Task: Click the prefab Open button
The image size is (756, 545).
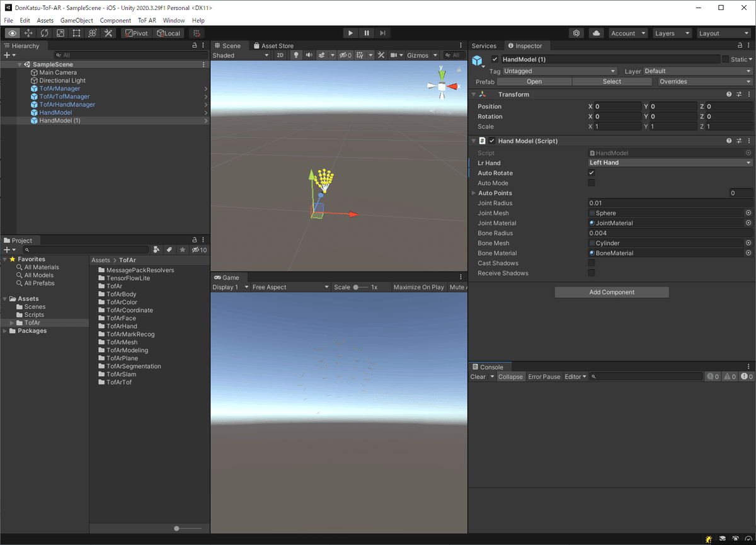Action: click(x=534, y=81)
